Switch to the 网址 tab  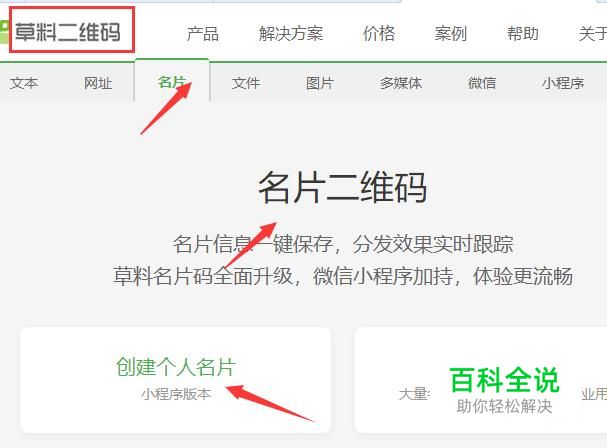[x=98, y=83]
